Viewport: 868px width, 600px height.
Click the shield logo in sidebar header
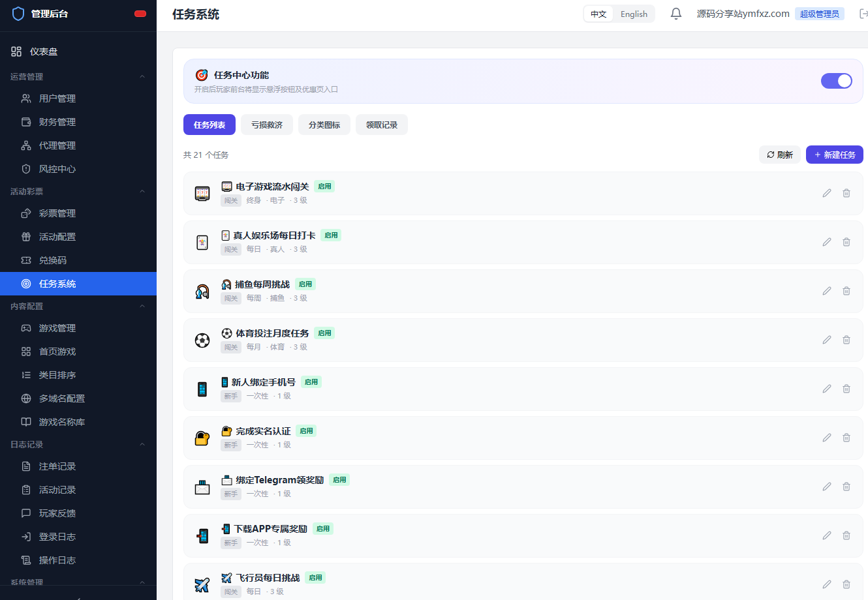point(18,14)
